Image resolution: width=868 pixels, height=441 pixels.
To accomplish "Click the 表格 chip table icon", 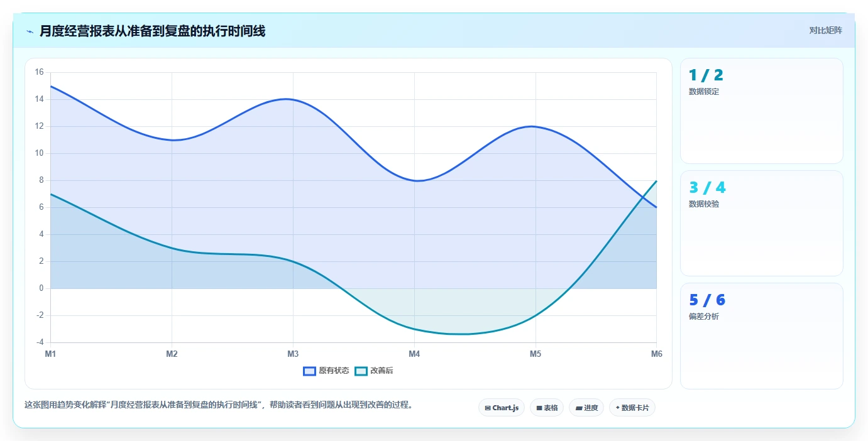I will [x=539, y=408].
